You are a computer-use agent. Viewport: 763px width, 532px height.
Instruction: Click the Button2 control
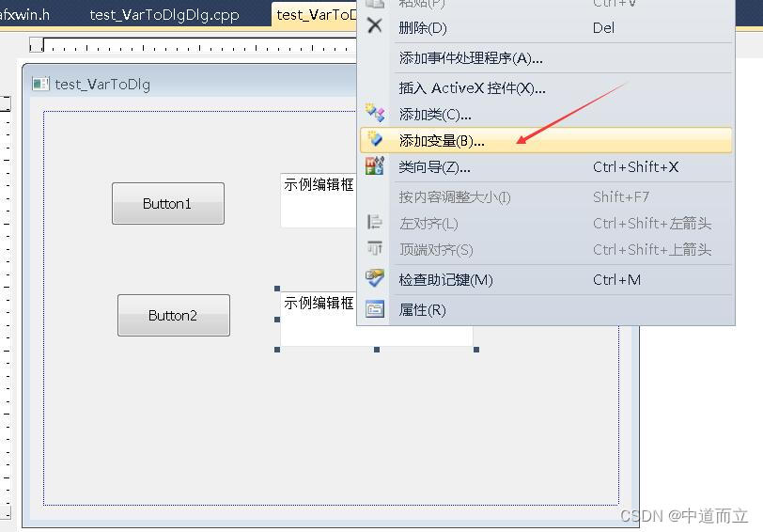(174, 316)
